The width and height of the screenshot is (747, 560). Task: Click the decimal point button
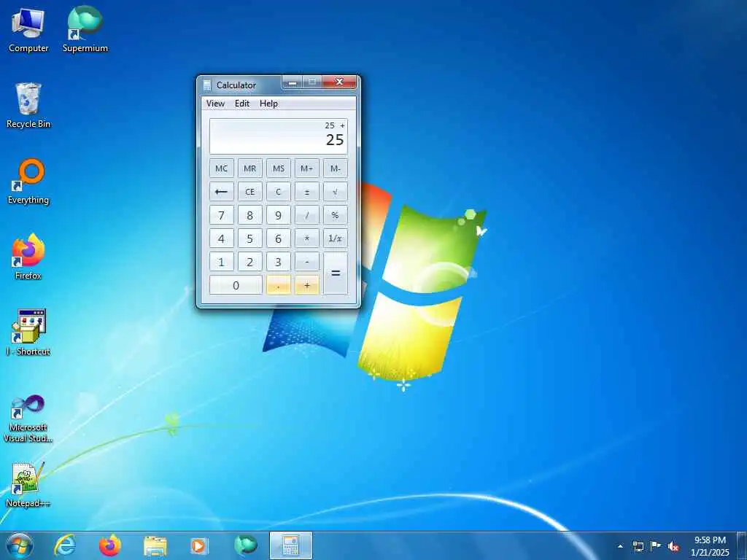pyautogui.click(x=279, y=285)
